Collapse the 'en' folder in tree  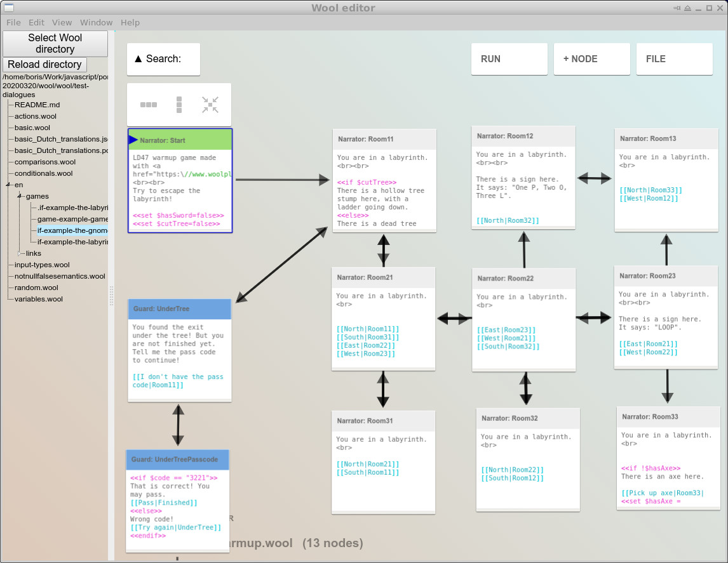8,185
